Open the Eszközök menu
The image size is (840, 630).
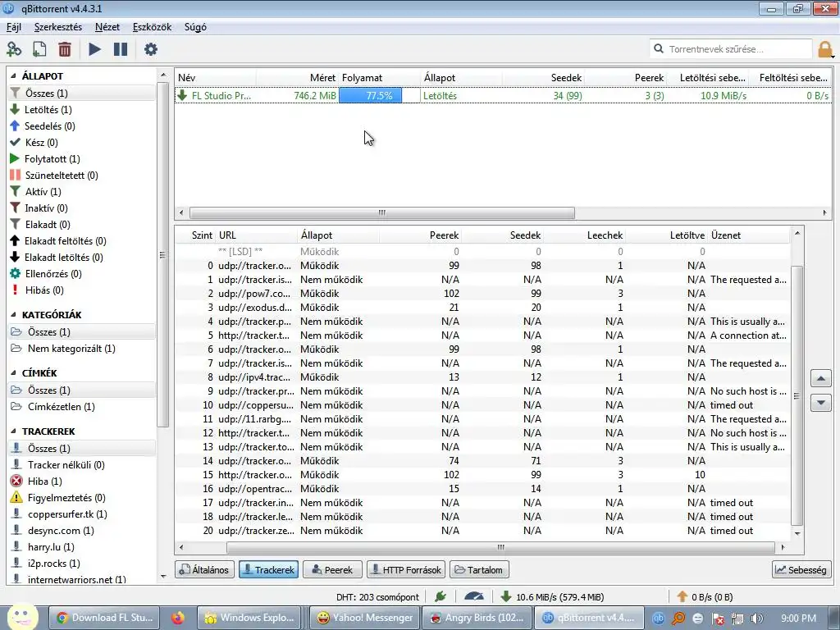152,27
